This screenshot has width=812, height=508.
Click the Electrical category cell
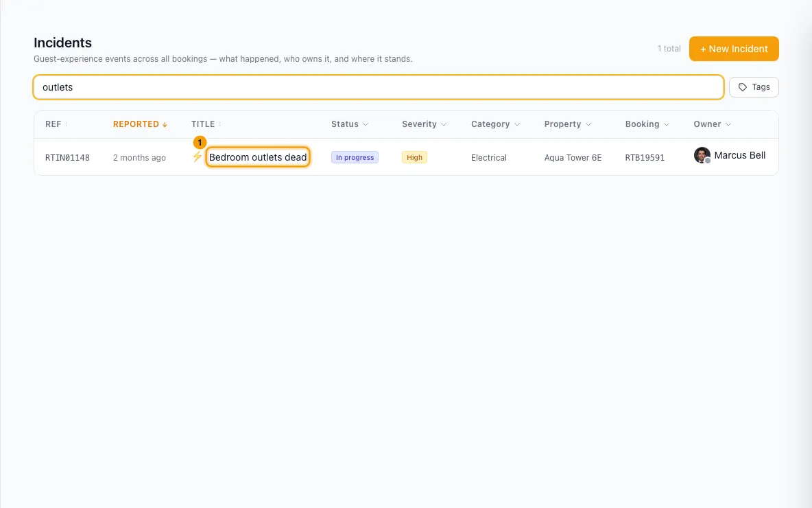(x=488, y=158)
